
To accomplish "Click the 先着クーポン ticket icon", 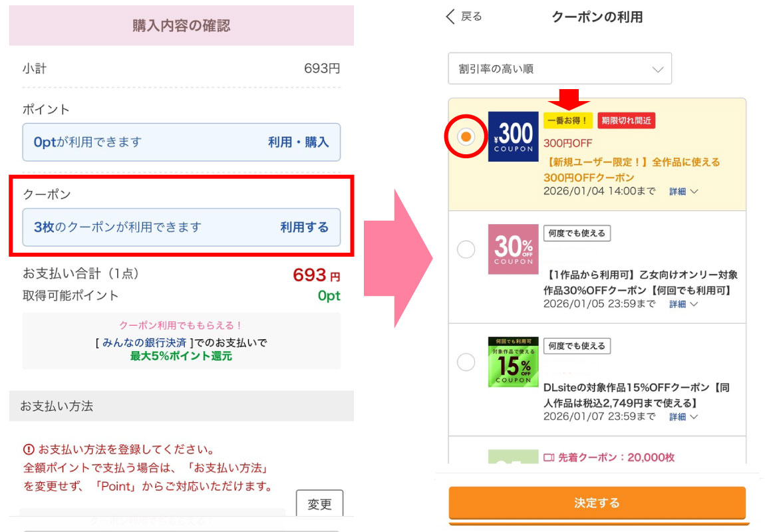I will coord(549,458).
